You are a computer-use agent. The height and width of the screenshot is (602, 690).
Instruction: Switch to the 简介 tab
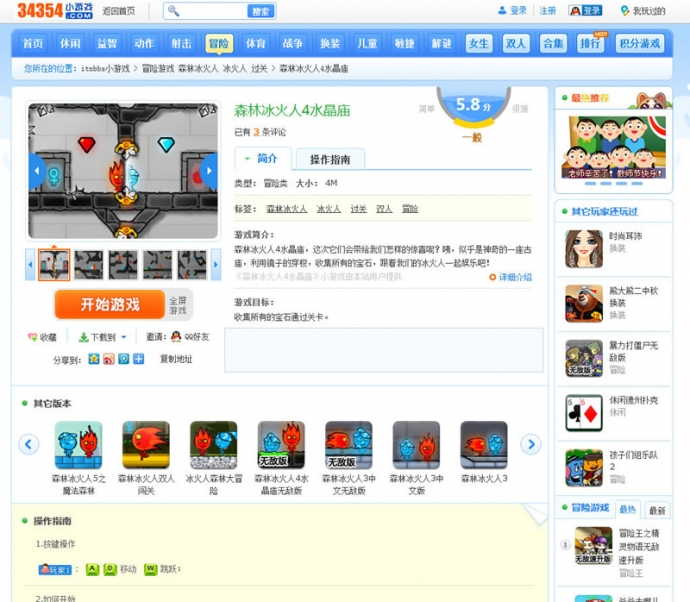[263, 158]
